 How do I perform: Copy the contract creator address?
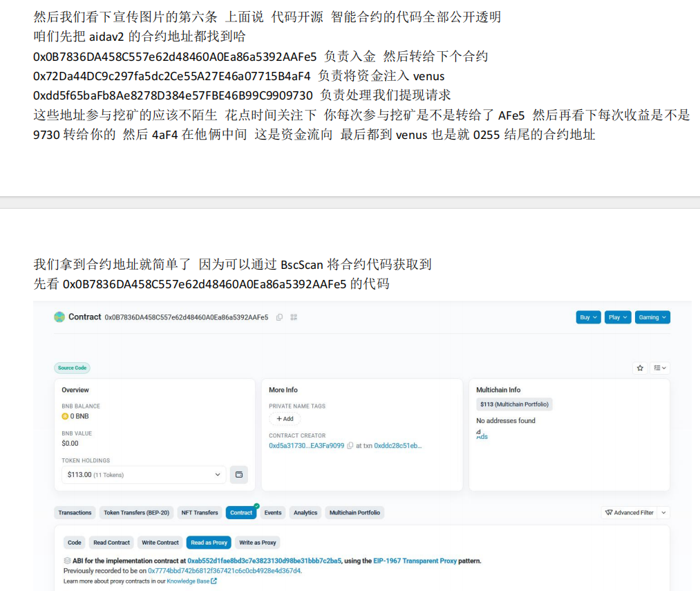[x=350, y=446]
